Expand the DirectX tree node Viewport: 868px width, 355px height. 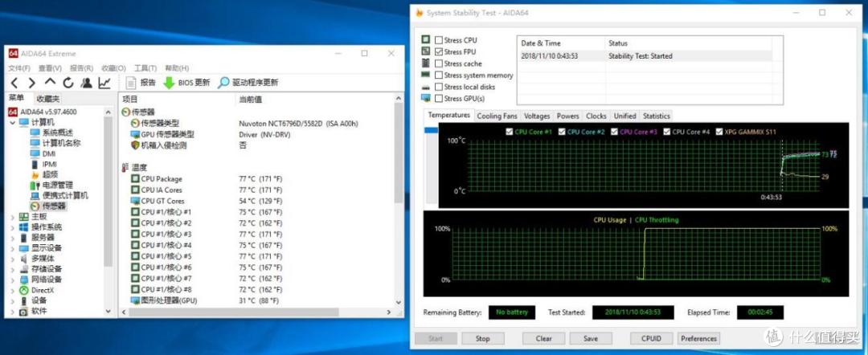pos(13,290)
